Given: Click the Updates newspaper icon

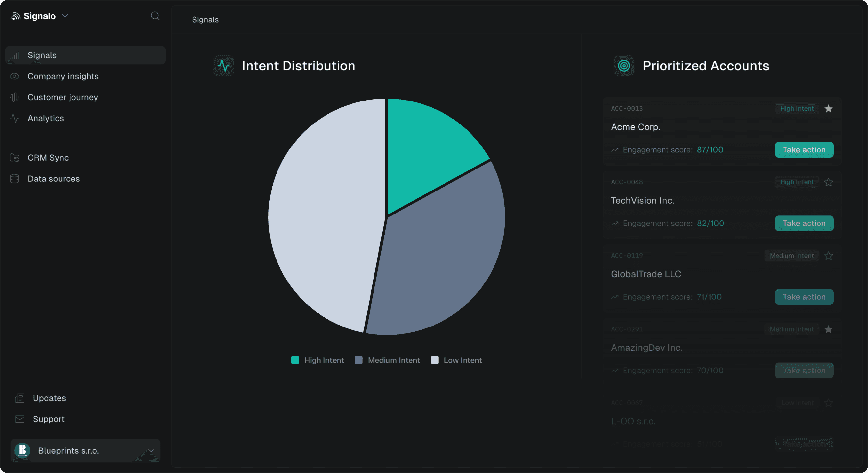Looking at the screenshot, I should pyautogui.click(x=20, y=398).
